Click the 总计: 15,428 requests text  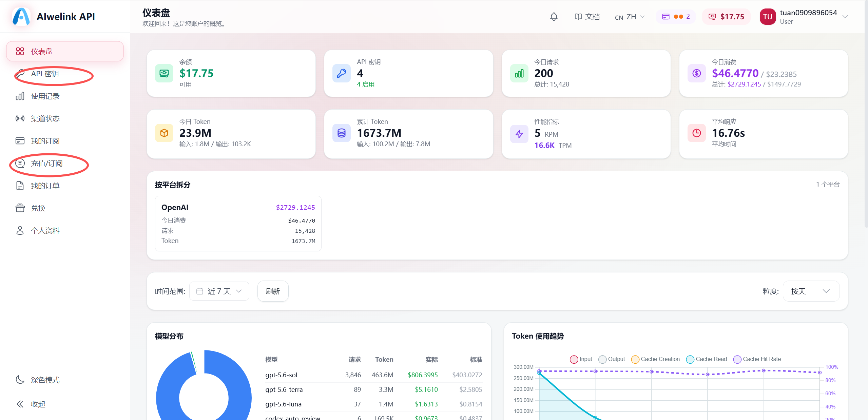(x=552, y=84)
